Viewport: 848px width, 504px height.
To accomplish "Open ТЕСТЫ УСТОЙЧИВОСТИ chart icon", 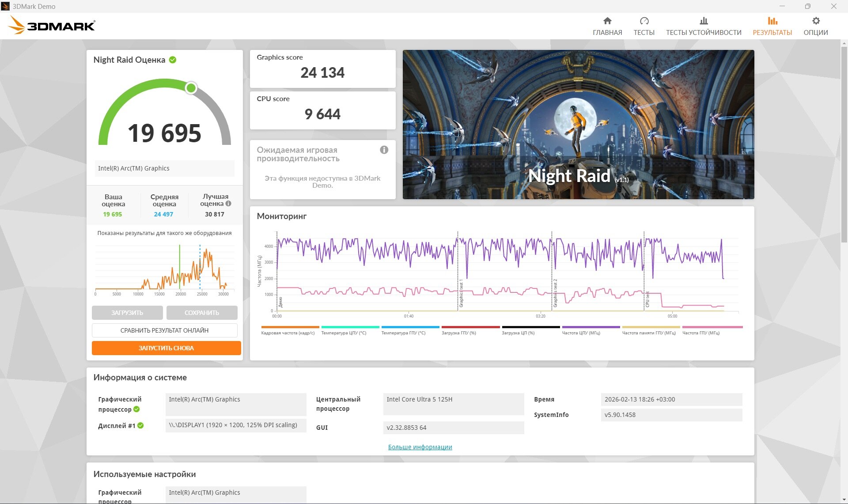I will [x=704, y=21].
